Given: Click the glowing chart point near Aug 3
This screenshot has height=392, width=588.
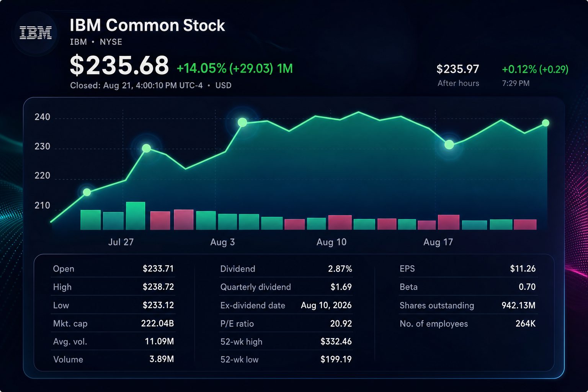Looking at the screenshot, I should pyautogui.click(x=242, y=122).
